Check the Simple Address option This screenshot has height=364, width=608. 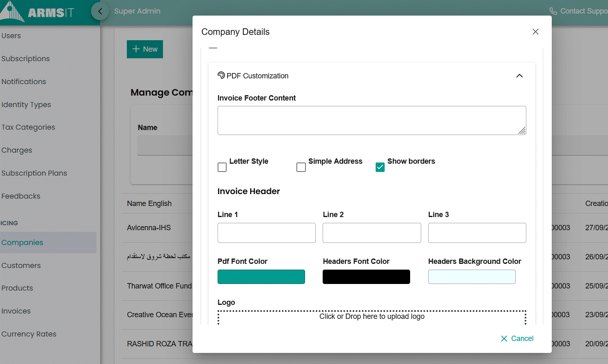click(301, 167)
